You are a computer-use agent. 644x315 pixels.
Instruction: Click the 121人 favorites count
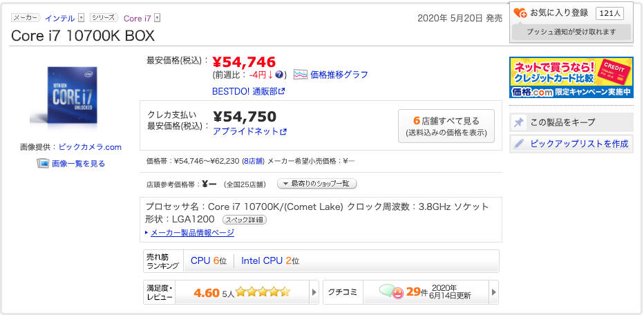(x=609, y=13)
